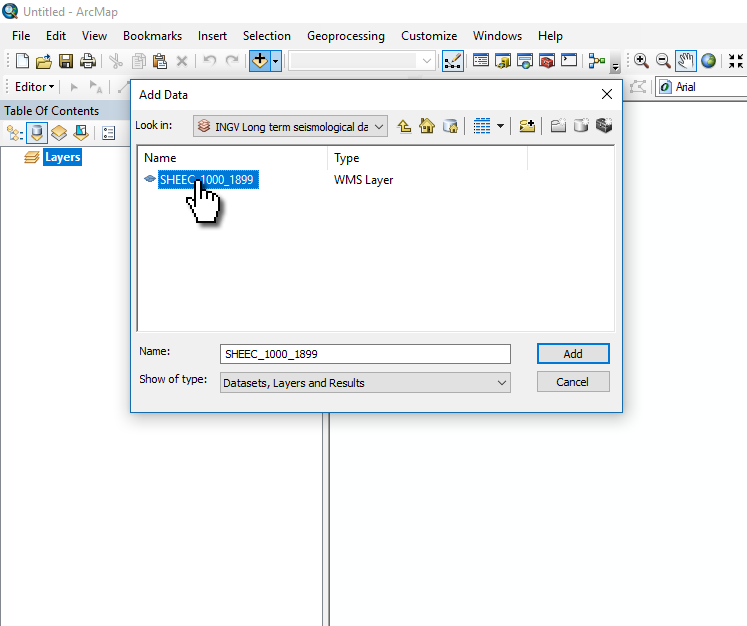
Task: Open Table Of Contents Options icon
Action: [x=109, y=133]
